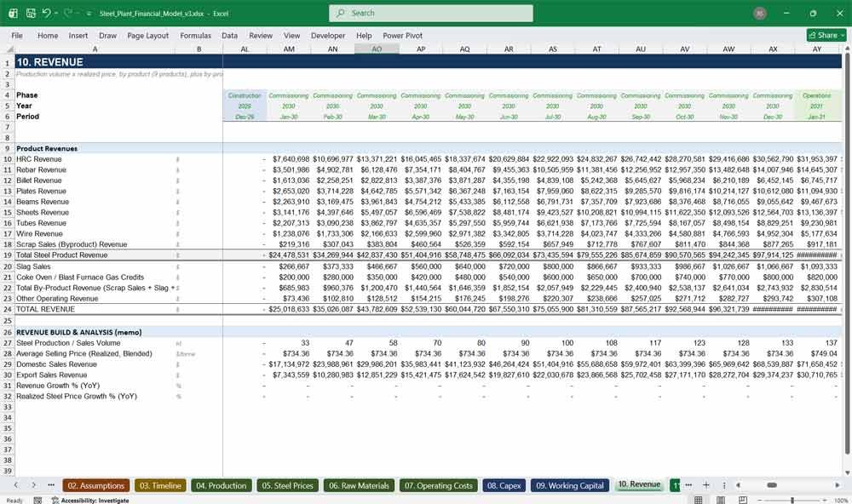
Task: Open the Customize Quick Access Toolbar dropdown
Action: click(x=89, y=14)
